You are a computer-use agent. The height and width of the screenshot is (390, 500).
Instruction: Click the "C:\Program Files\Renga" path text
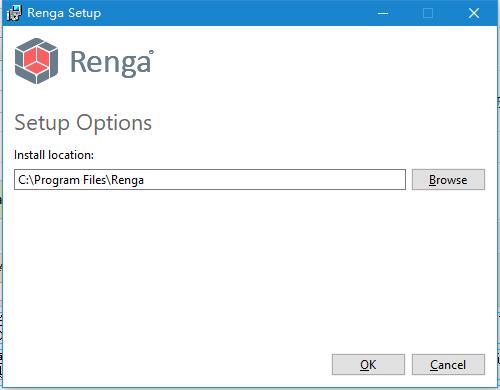click(x=81, y=180)
